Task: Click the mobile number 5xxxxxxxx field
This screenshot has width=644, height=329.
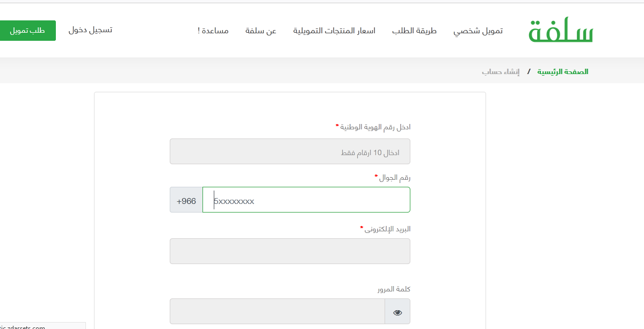Action: (x=306, y=200)
